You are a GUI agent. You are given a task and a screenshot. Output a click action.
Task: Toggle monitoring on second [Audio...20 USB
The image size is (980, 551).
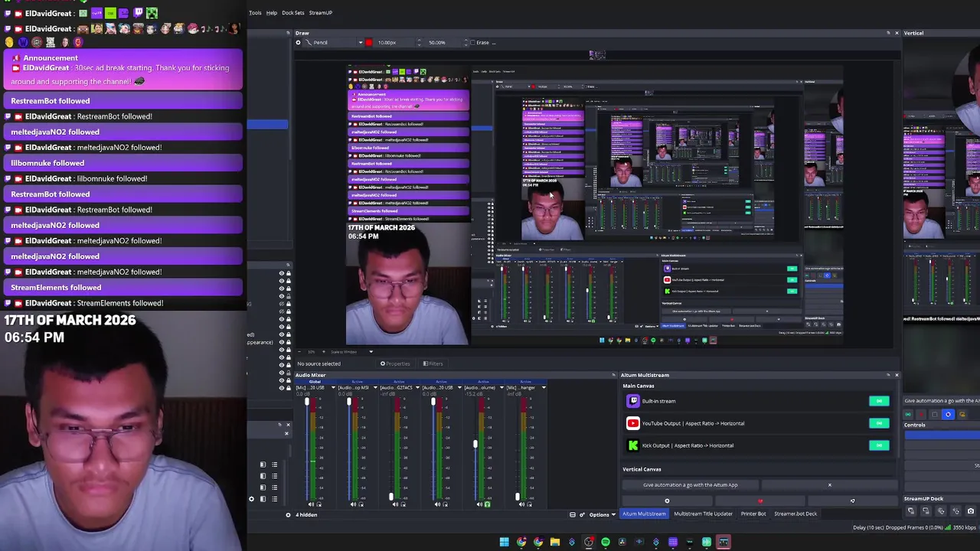(x=446, y=504)
